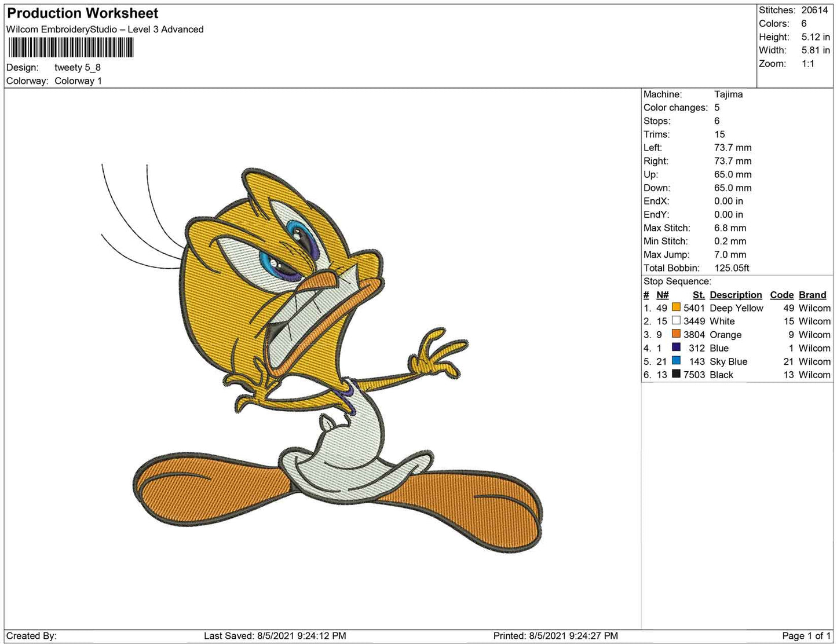Select the Total Bobbin value '125.05ft'
This screenshot has height=644, width=837.
pos(732,268)
